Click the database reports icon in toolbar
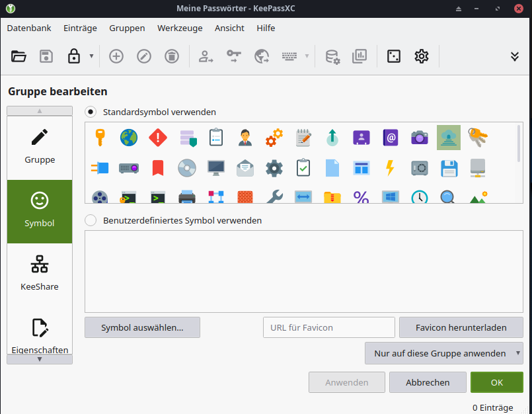Image resolution: width=532 pixels, height=414 pixels. [360, 56]
